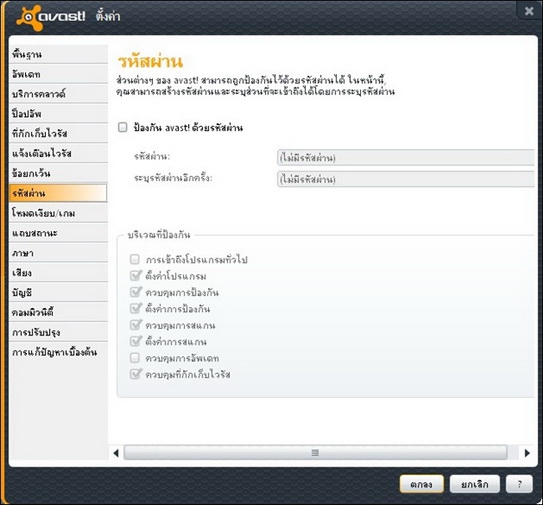Viewport: 543px width, 505px height.
Task: Click the horizontal scrollbar right arrow
Action: pos(527,453)
